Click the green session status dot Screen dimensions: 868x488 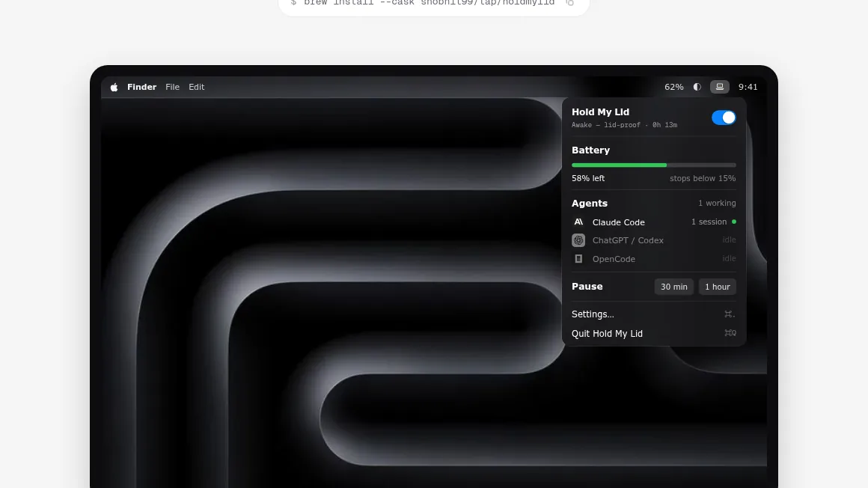pyautogui.click(x=734, y=222)
